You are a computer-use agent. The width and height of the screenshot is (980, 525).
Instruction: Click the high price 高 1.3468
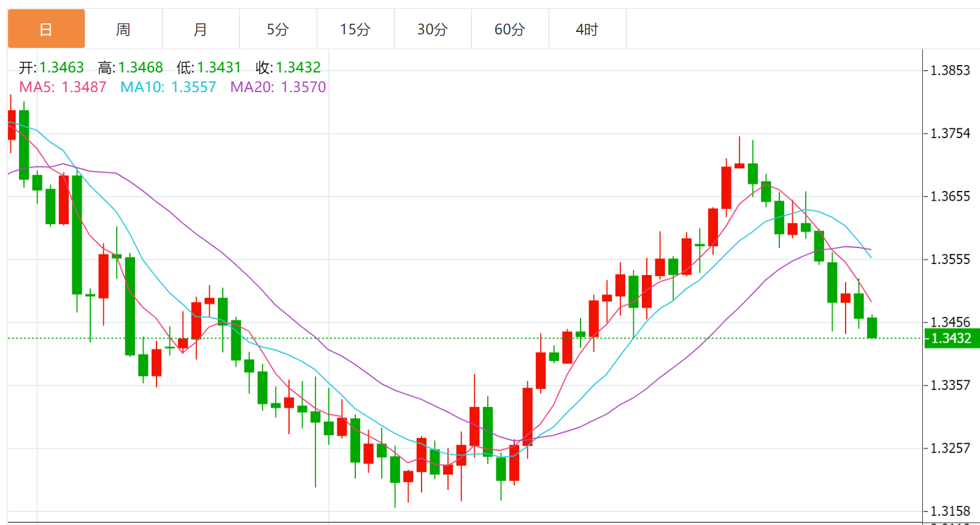click(x=130, y=68)
